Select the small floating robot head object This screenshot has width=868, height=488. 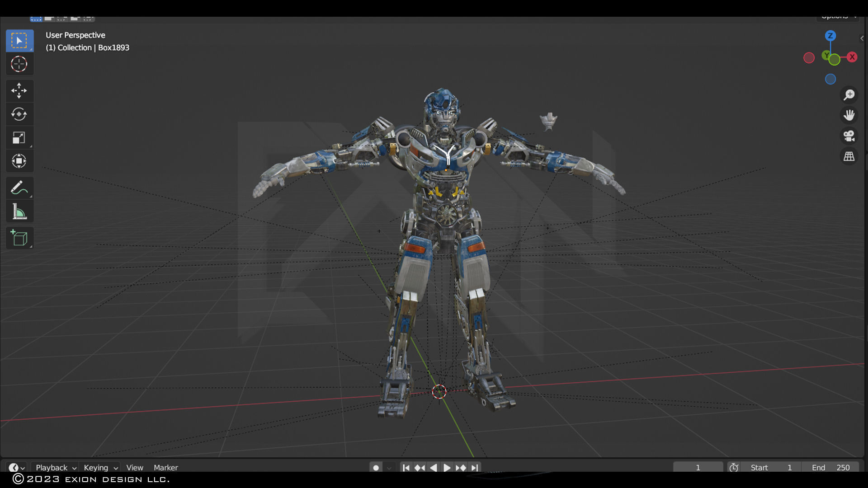548,121
